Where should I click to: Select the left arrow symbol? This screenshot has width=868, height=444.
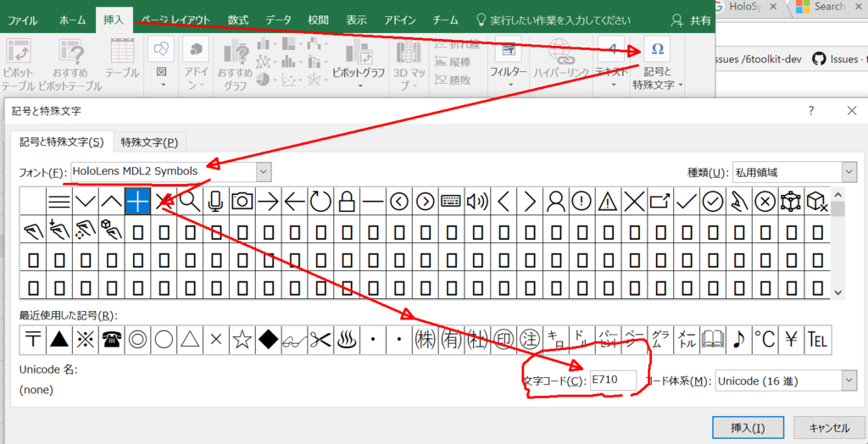[294, 202]
